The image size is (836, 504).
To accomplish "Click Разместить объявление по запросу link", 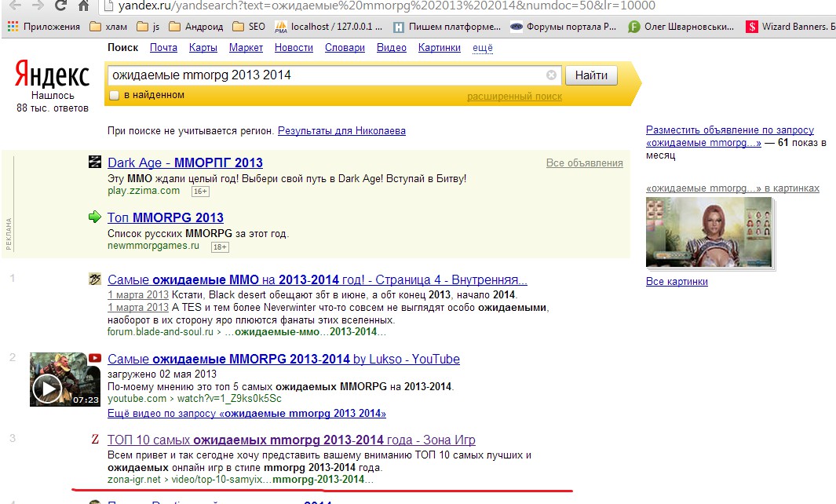I will point(730,136).
